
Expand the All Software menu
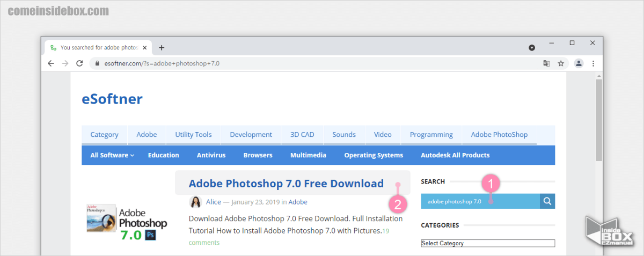pos(112,155)
